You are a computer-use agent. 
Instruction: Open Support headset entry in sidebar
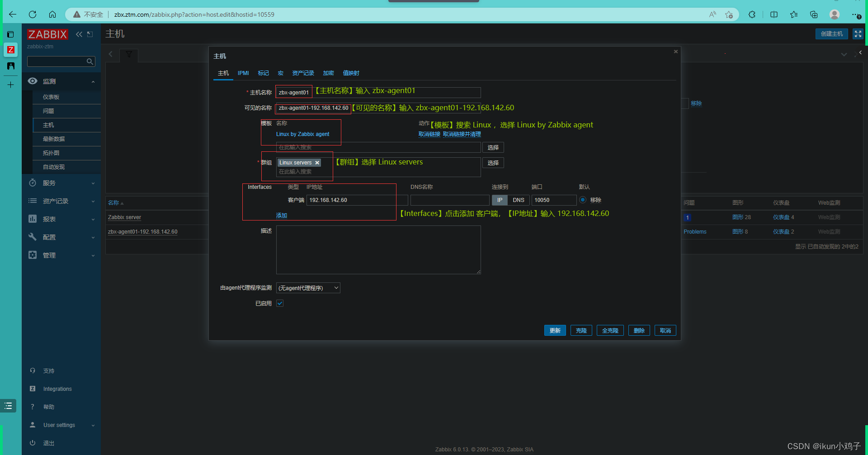click(x=49, y=371)
